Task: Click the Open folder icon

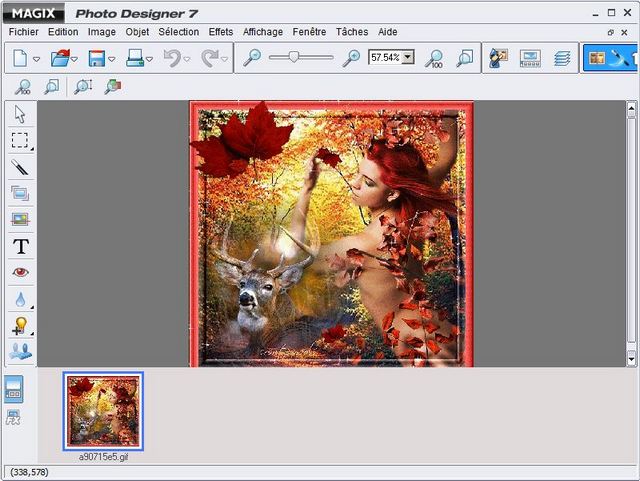Action: pos(60,58)
